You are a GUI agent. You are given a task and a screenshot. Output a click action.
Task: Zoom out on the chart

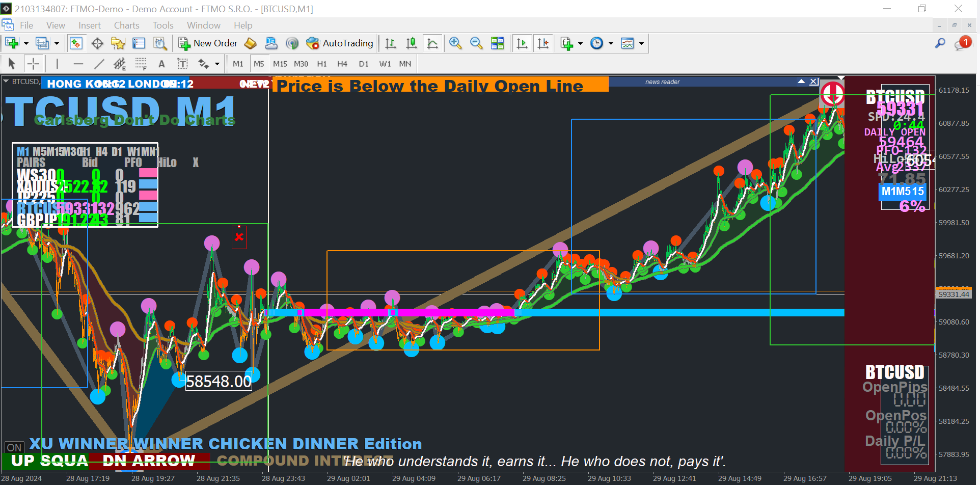point(476,43)
